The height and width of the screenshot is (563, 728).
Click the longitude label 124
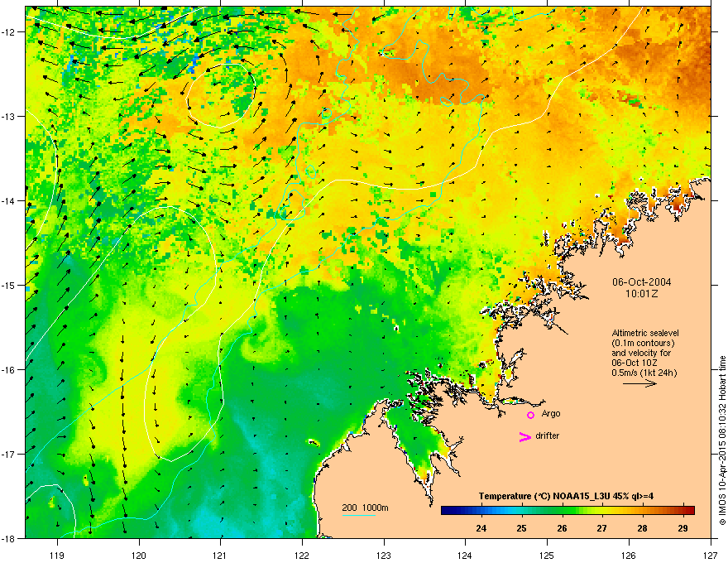(x=465, y=555)
